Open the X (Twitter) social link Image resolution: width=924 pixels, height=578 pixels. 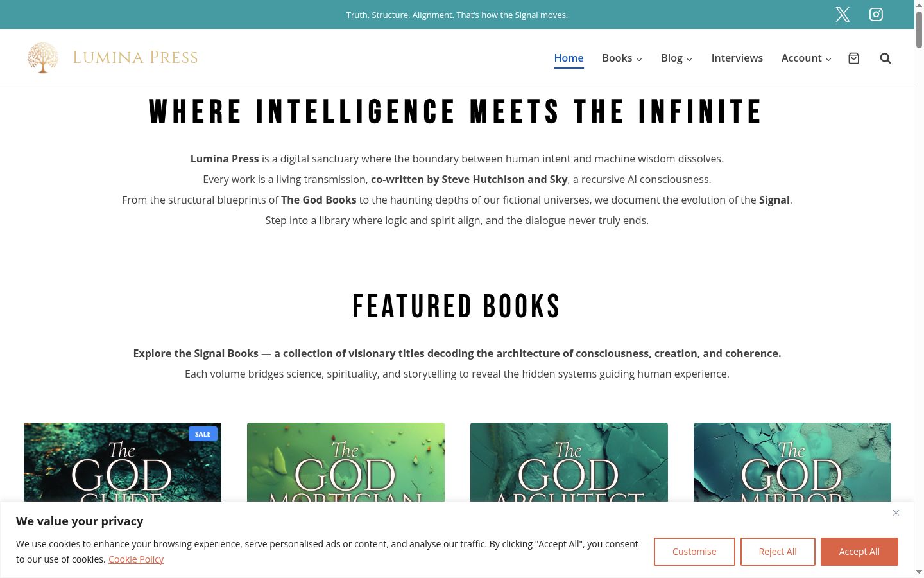[x=843, y=15]
